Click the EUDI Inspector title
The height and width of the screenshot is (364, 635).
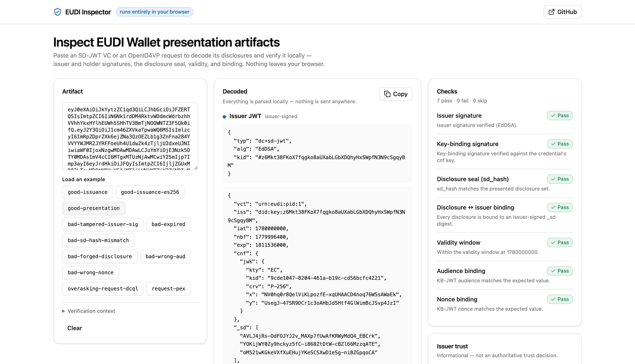pos(88,12)
